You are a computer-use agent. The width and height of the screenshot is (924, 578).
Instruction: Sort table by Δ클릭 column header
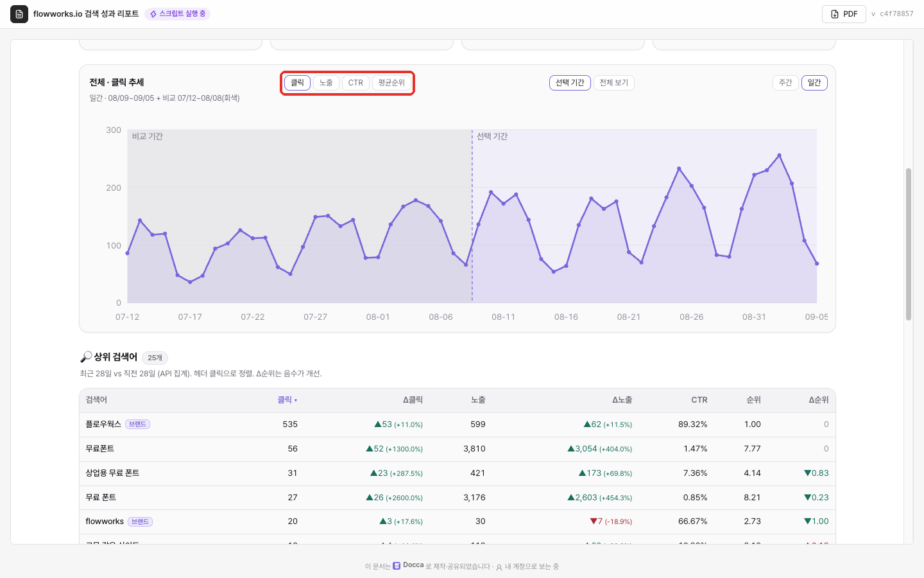tap(413, 400)
